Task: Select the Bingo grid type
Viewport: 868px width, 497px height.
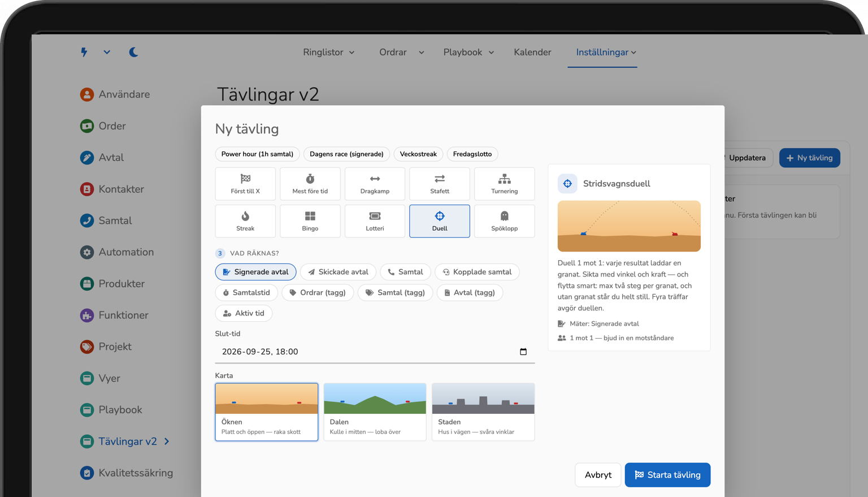Action: pyautogui.click(x=310, y=221)
